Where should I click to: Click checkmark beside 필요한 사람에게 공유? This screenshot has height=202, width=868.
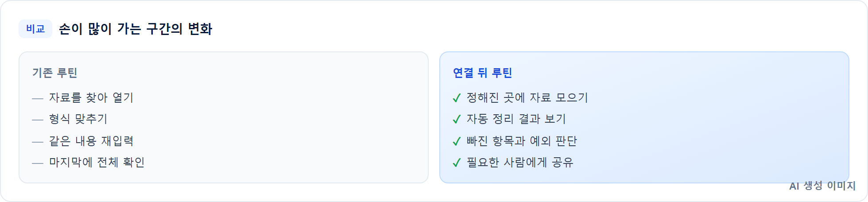457,163
